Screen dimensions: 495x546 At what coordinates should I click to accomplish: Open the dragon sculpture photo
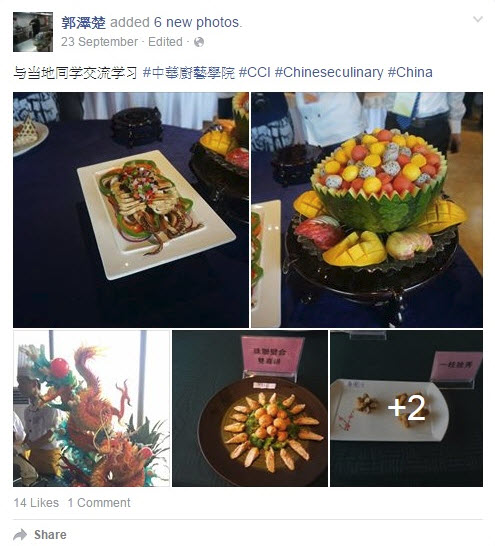pos(92,408)
